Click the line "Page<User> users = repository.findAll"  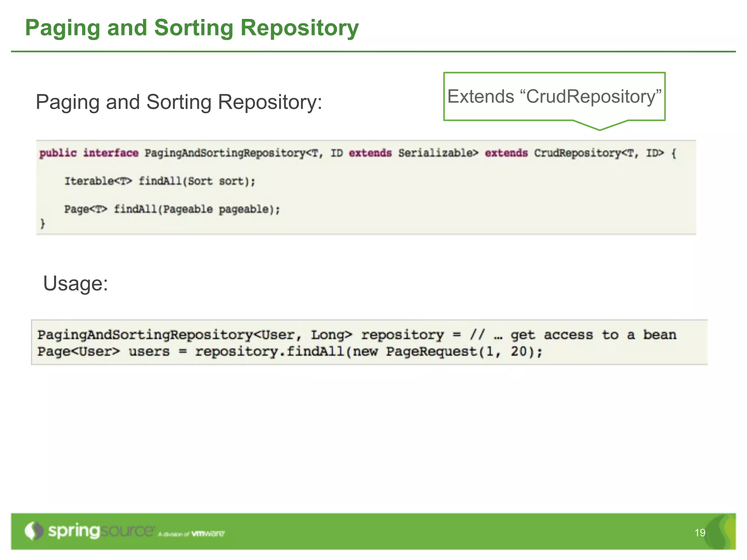(x=290, y=351)
